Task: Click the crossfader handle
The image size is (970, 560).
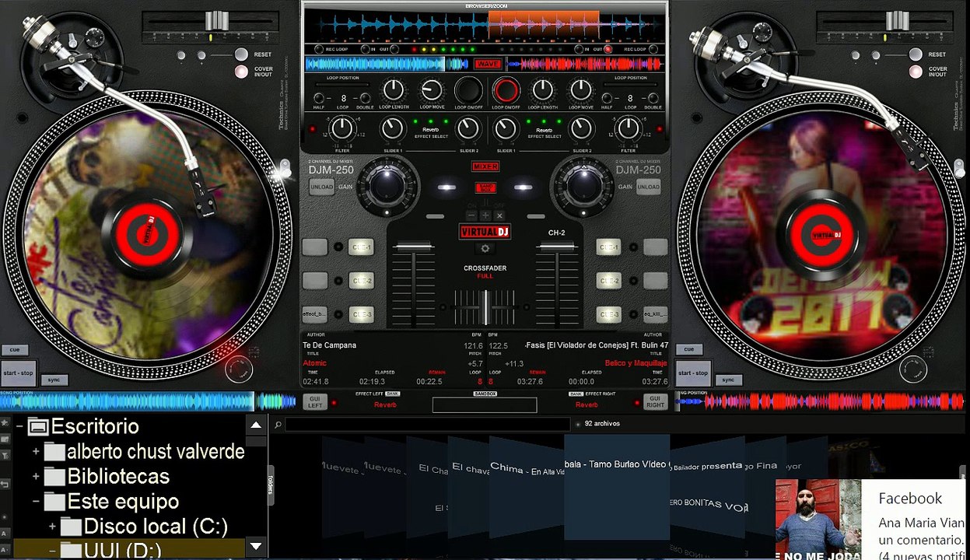Action: (x=485, y=307)
